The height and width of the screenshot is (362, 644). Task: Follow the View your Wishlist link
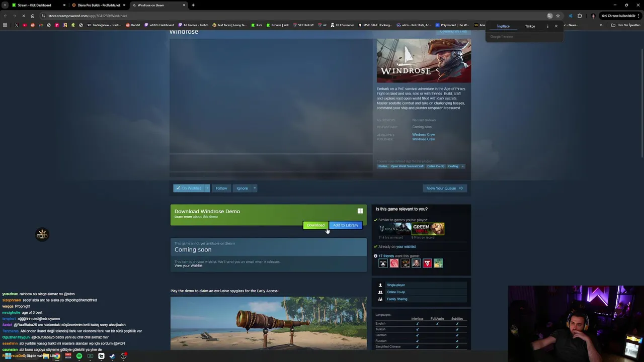(188, 265)
